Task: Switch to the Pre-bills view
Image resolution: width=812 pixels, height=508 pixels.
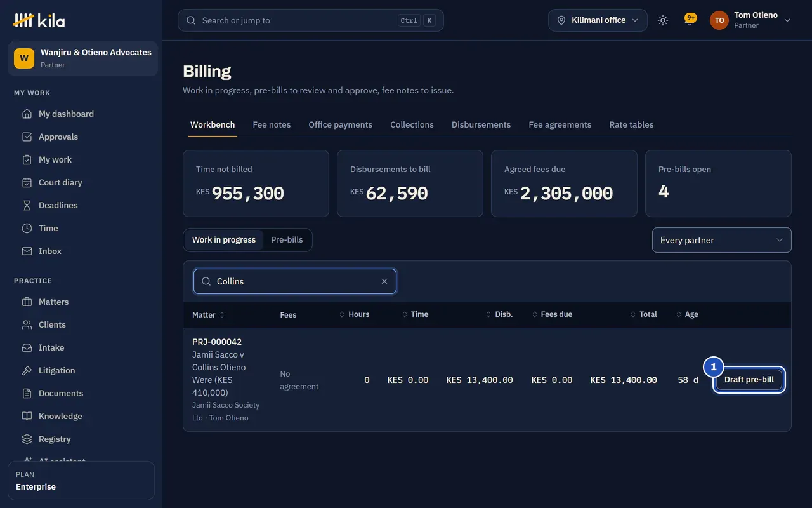Action: coord(287,240)
